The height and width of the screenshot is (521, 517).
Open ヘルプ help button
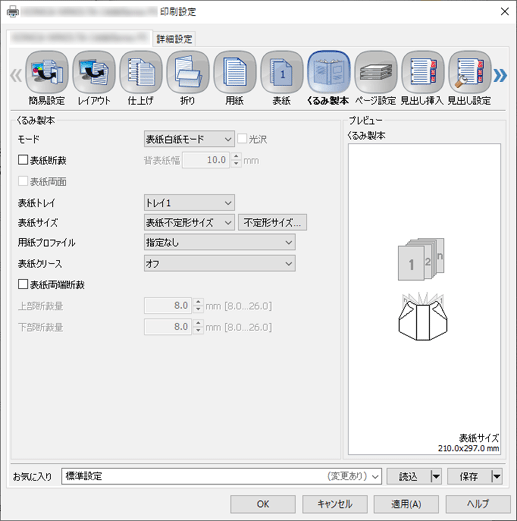tap(478, 504)
